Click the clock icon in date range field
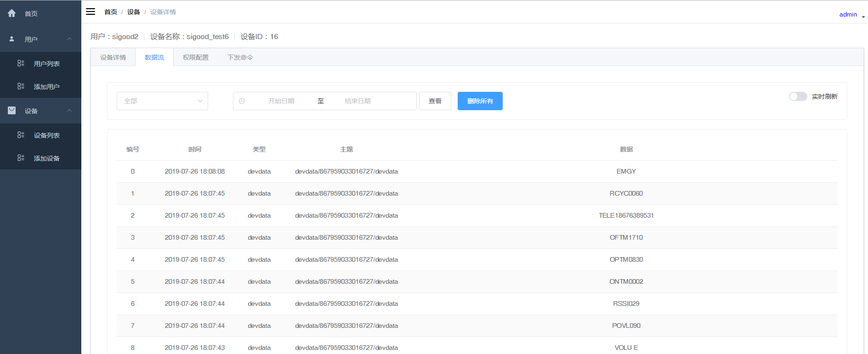 point(242,101)
